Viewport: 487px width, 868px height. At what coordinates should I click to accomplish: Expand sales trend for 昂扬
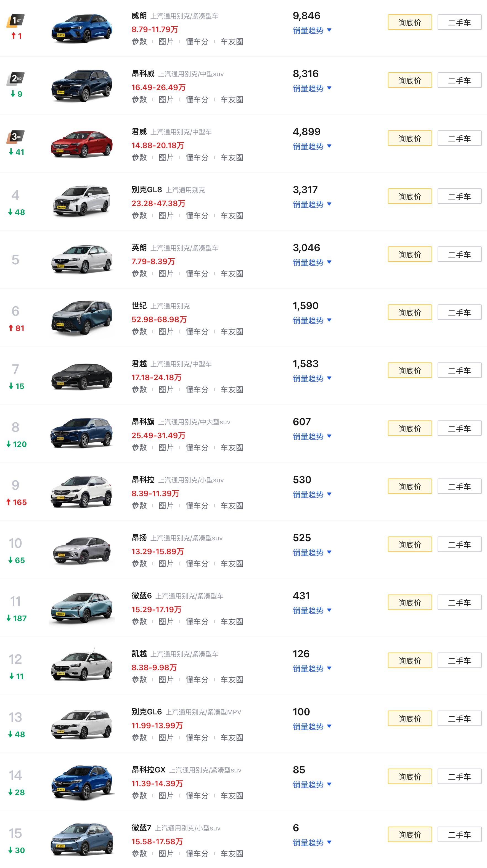point(312,553)
